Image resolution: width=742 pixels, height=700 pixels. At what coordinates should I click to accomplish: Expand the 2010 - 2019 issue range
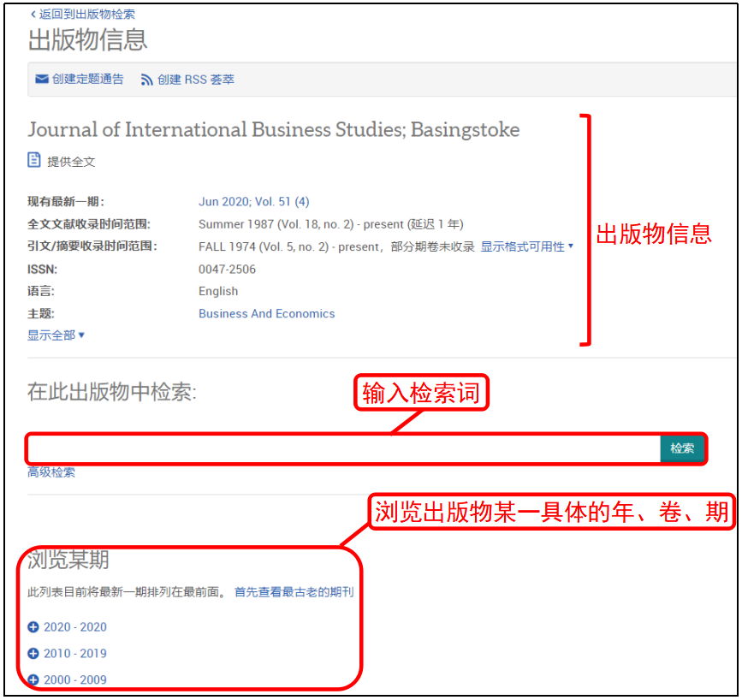coord(75,654)
